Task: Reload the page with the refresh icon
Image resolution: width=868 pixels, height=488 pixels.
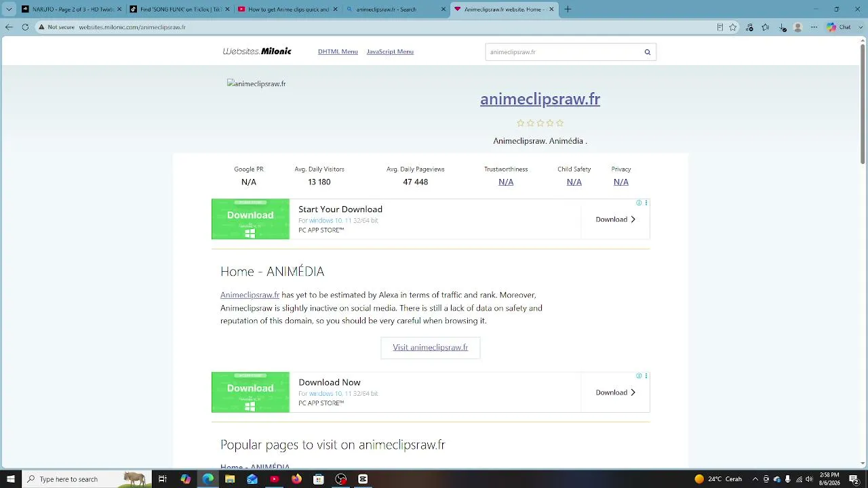Action: pyautogui.click(x=25, y=27)
